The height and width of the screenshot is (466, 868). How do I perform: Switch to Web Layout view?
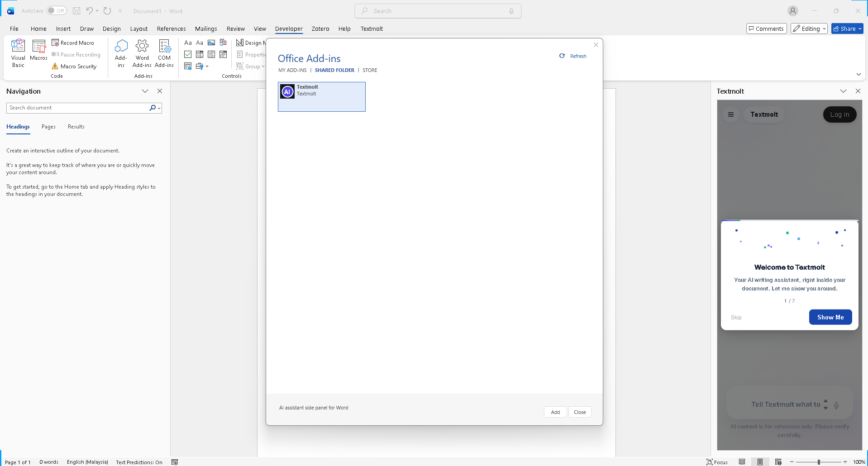point(778,462)
